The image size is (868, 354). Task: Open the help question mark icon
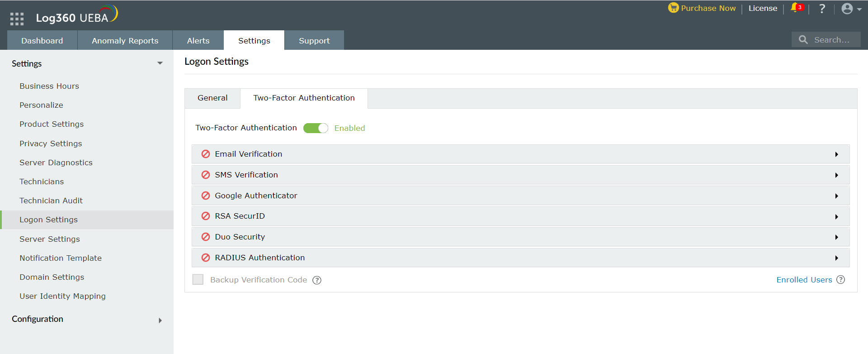tap(822, 9)
